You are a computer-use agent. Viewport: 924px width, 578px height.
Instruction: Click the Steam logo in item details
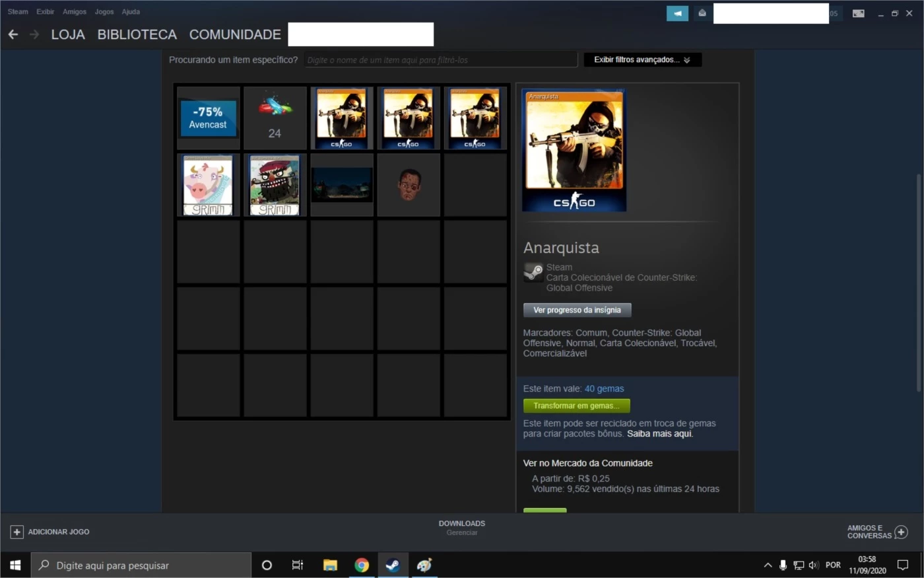point(533,272)
